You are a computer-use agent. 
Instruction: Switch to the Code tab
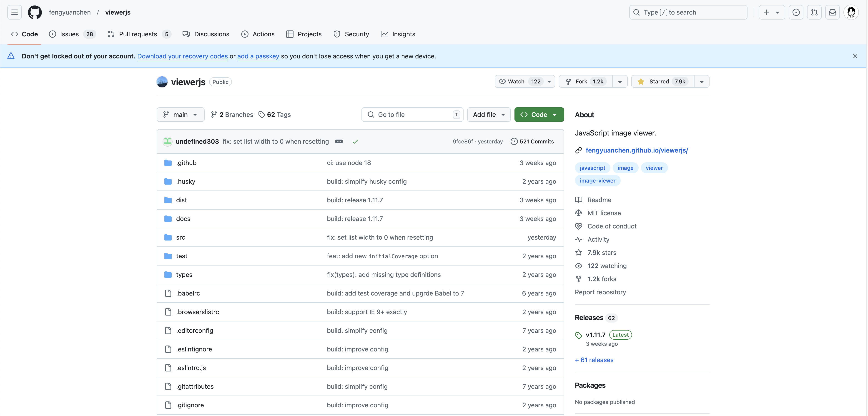[24, 34]
